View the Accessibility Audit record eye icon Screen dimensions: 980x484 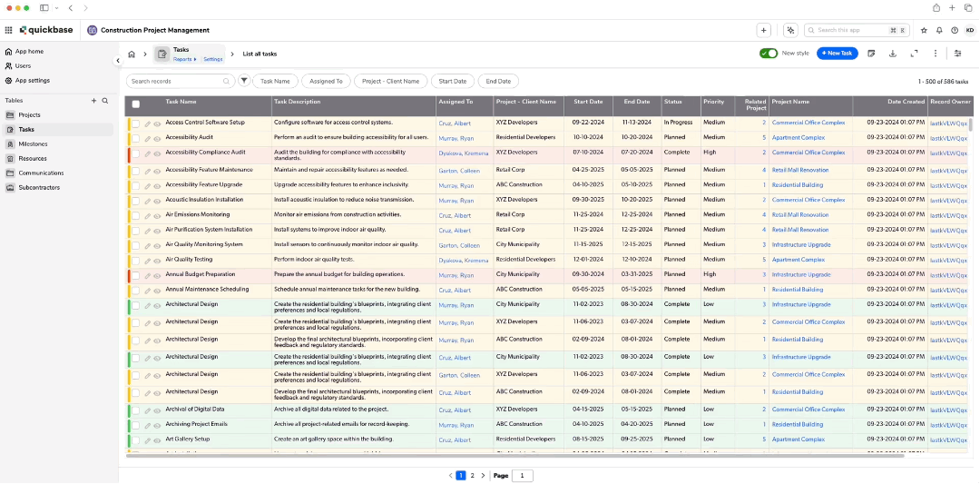tap(157, 139)
